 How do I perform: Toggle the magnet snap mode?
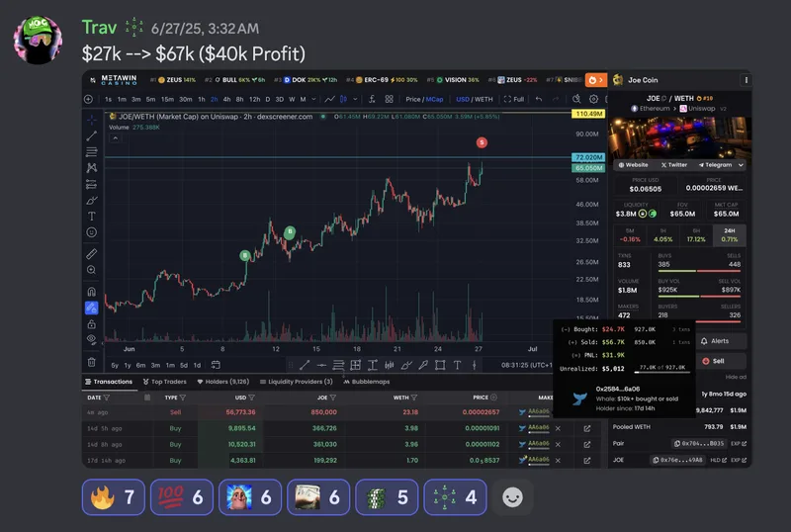tap(91, 292)
